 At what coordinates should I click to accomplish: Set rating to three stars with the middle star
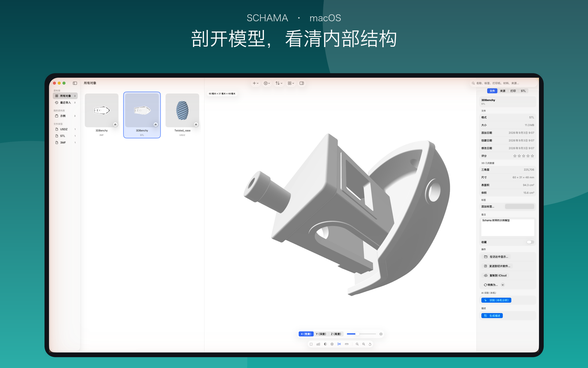coord(524,156)
